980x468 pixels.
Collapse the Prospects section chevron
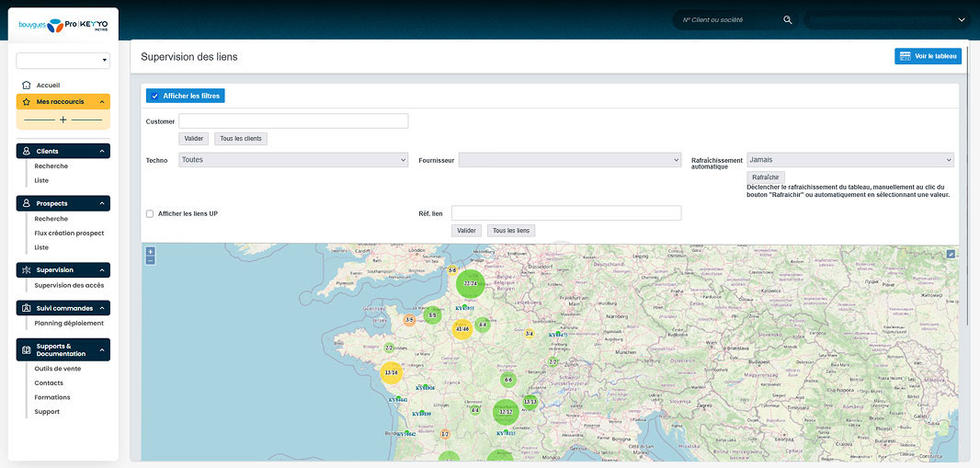pyautogui.click(x=101, y=204)
